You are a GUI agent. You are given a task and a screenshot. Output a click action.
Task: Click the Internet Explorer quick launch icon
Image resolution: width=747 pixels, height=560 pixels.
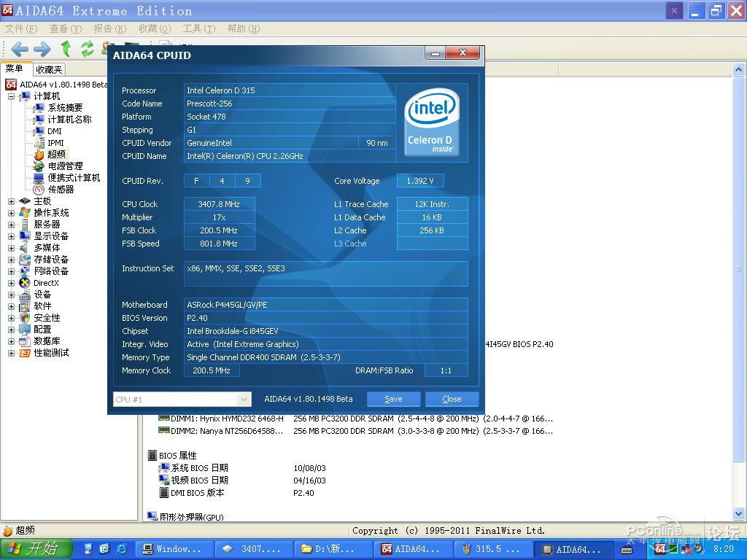pos(122,549)
